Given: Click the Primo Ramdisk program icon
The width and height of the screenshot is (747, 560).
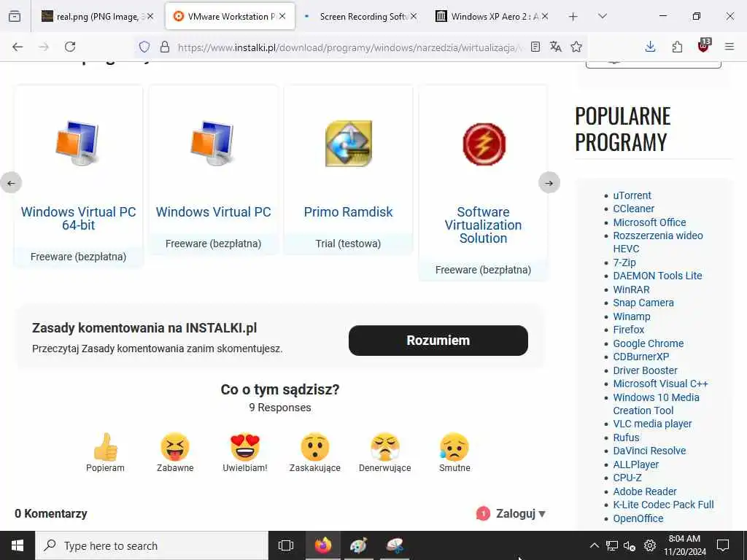Looking at the screenshot, I should click(x=348, y=144).
